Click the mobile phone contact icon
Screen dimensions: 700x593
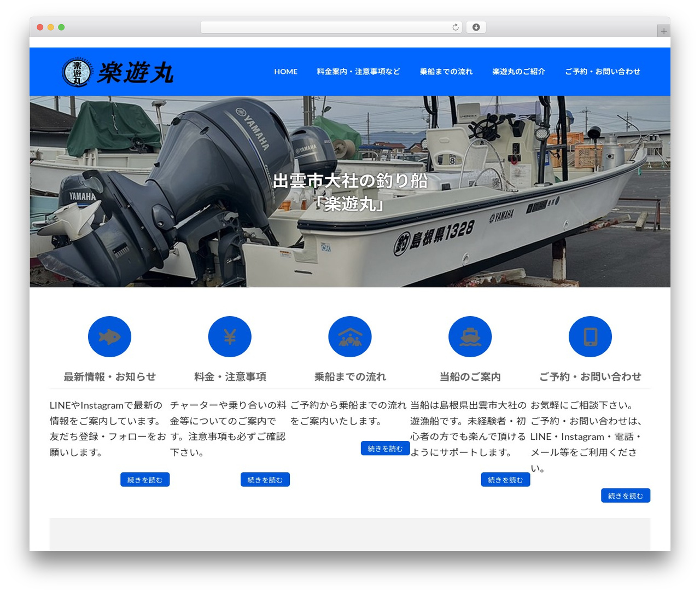(x=590, y=336)
